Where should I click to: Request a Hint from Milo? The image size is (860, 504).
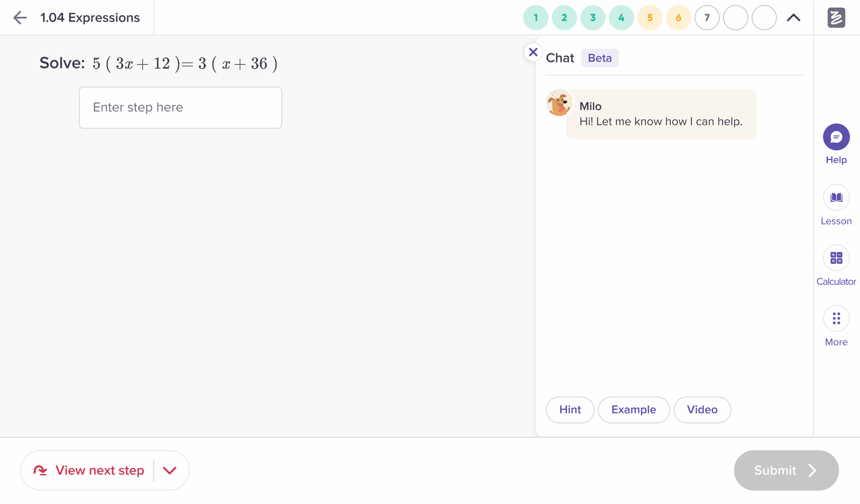click(570, 410)
